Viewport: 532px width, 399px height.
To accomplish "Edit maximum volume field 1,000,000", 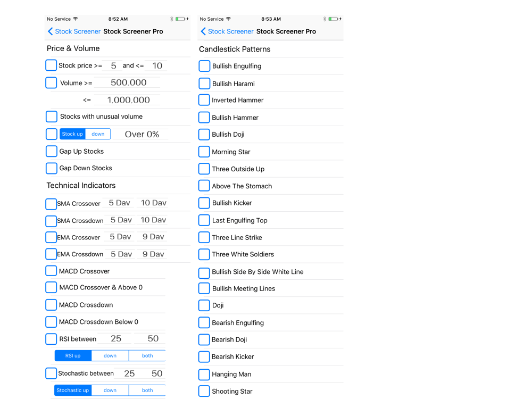I will pyautogui.click(x=128, y=100).
